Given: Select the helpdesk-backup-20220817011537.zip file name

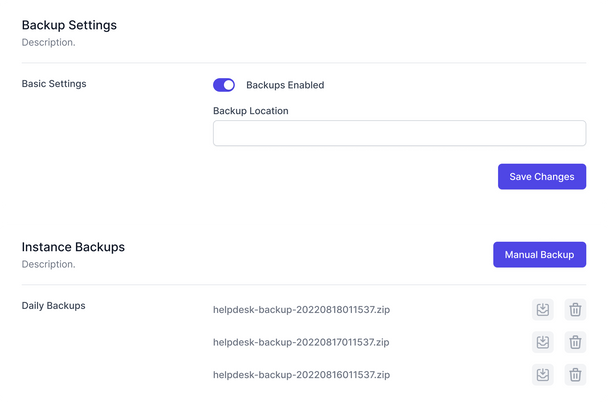Looking at the screenshot, I should [x=301, y=342].
